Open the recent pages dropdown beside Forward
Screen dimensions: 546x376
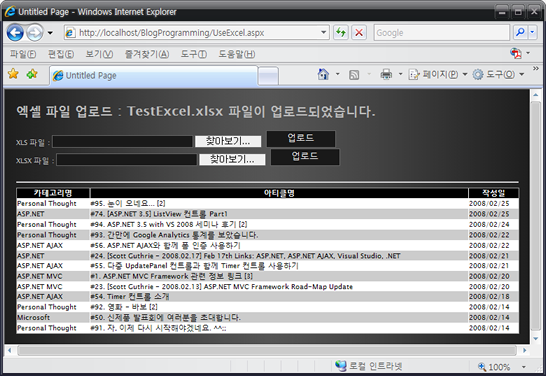[x=50, y=33]
